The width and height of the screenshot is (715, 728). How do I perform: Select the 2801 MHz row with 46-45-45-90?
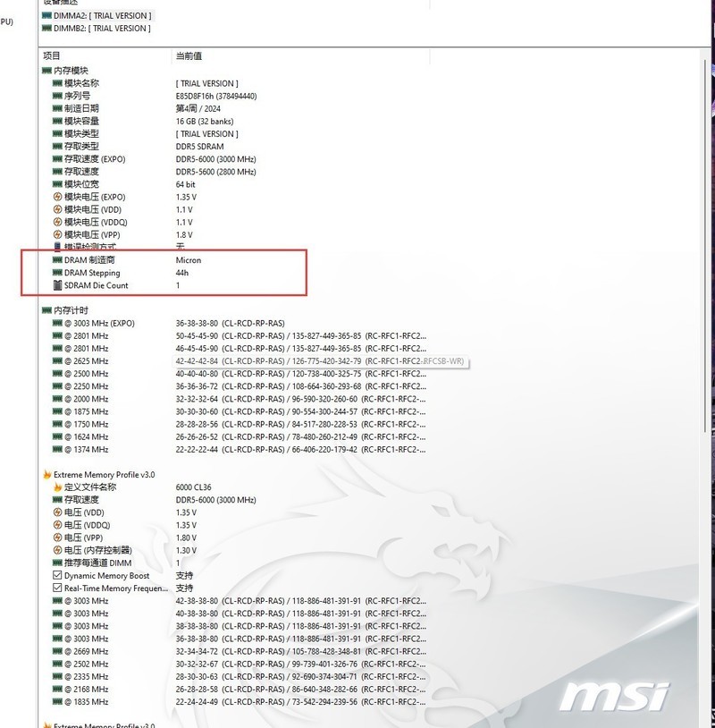click(239, 348)
